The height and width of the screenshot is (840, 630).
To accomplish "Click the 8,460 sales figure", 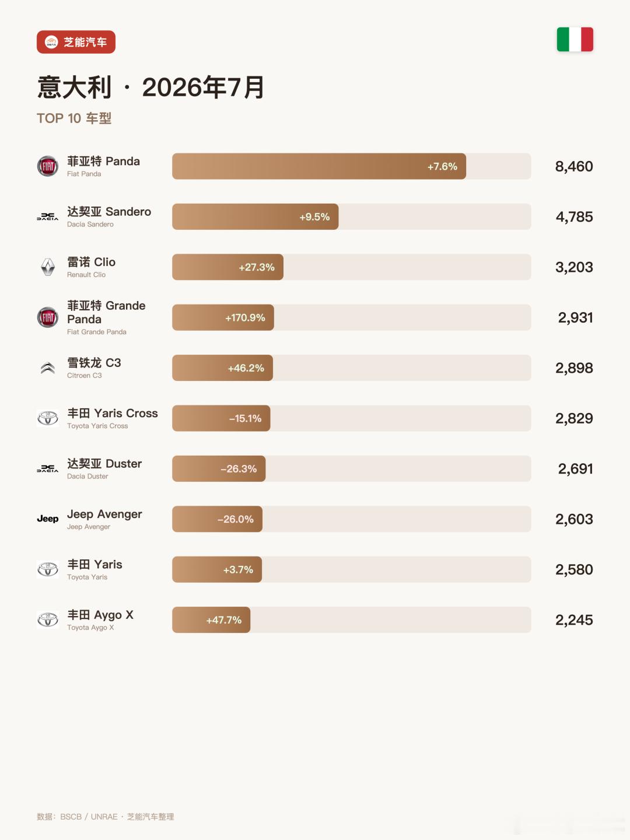I will (574, 166).
